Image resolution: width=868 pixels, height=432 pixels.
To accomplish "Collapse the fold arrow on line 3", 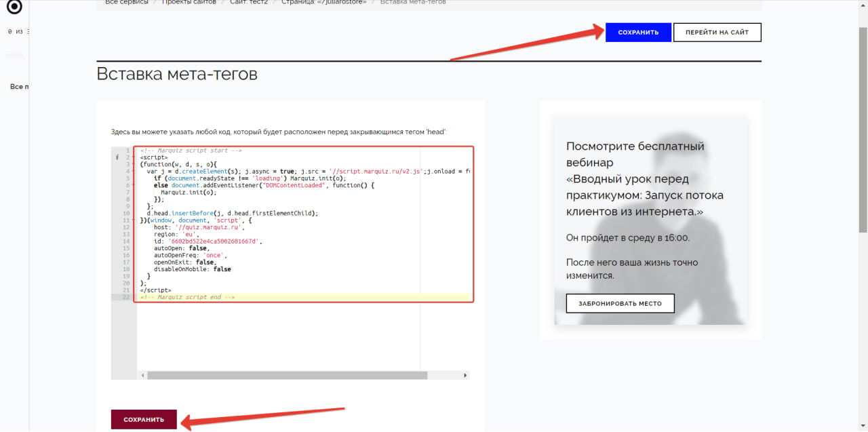I will pos(134,164).
